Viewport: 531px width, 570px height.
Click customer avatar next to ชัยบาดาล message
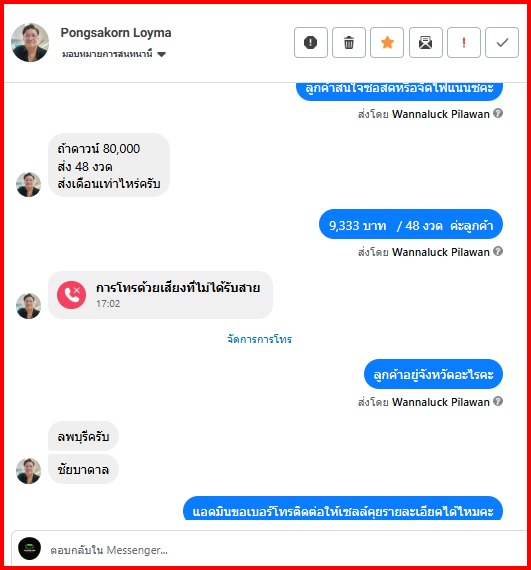pyautogui.click(x=28, y=470)
